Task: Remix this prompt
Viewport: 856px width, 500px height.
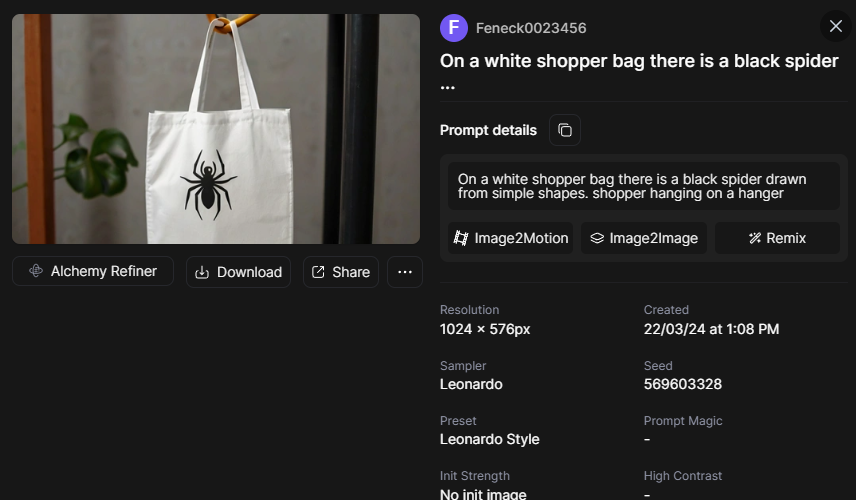Action: tap(777, 238)
